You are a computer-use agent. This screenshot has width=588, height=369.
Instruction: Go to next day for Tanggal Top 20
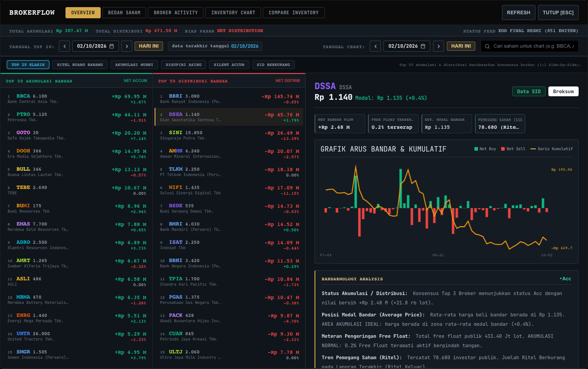coord(127,46)
